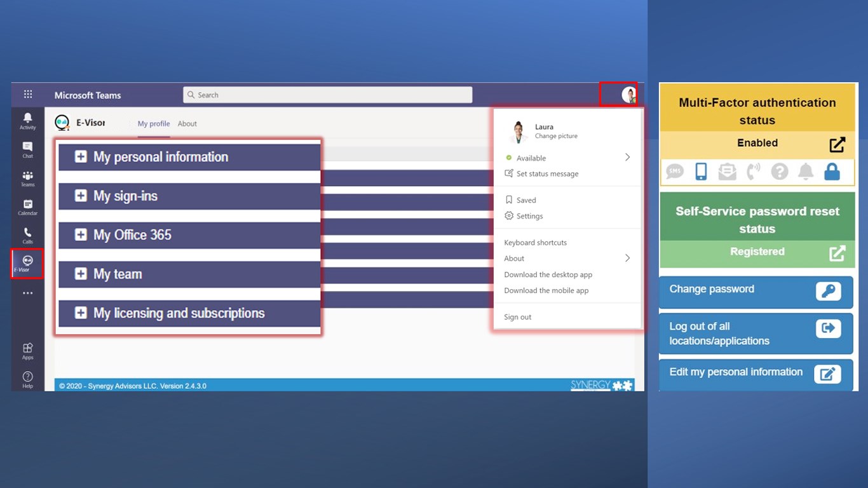Click the Enabled MFA status text
The width and height of the screenshot is (868, 488).
(757, 143)
